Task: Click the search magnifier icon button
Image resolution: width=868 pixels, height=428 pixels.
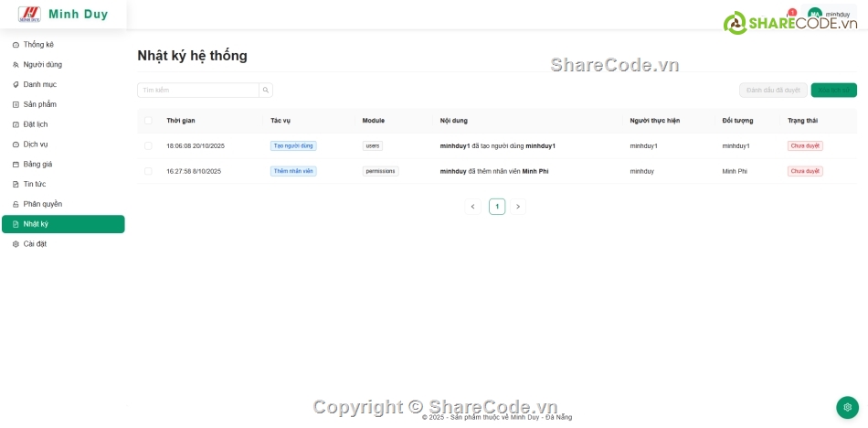Action: (266, 91)
